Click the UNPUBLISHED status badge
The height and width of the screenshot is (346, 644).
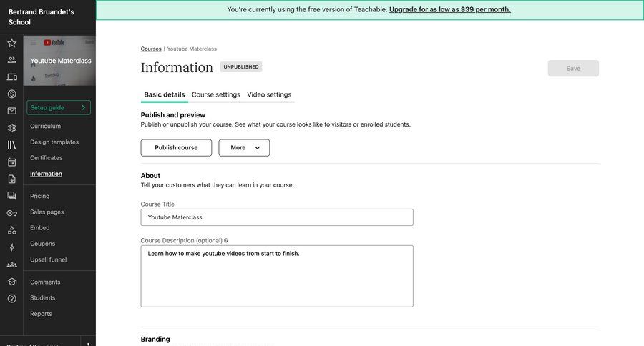pyautogui.click(x=241, y=67)
